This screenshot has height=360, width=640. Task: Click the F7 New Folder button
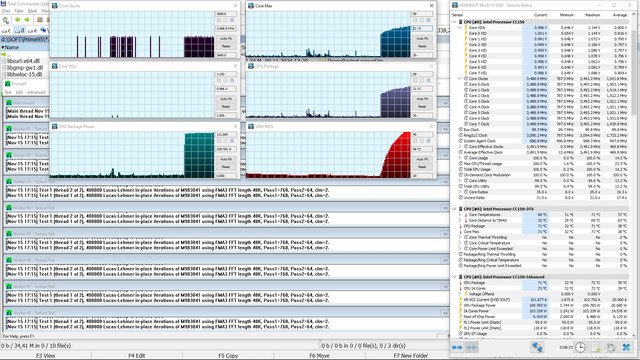(x=411, y=356)
